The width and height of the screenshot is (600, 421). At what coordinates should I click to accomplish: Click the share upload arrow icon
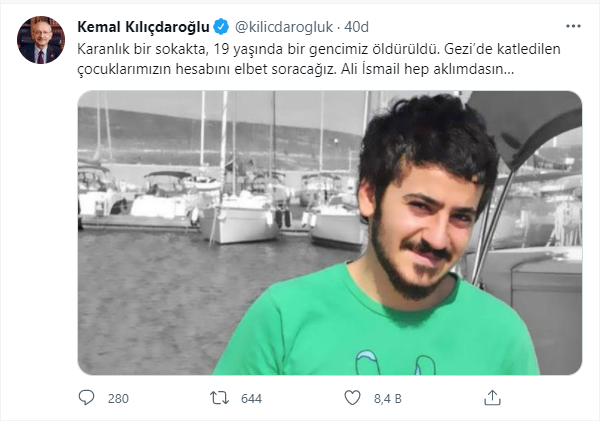click(492, 398)
